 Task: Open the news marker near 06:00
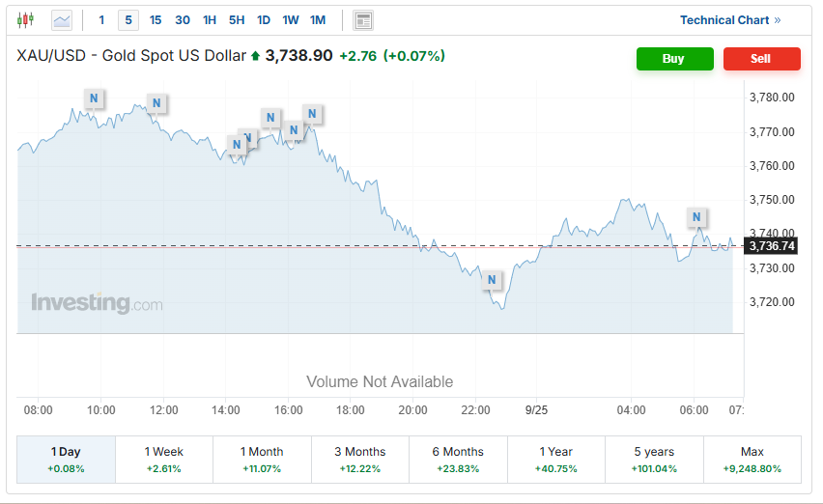695,216
